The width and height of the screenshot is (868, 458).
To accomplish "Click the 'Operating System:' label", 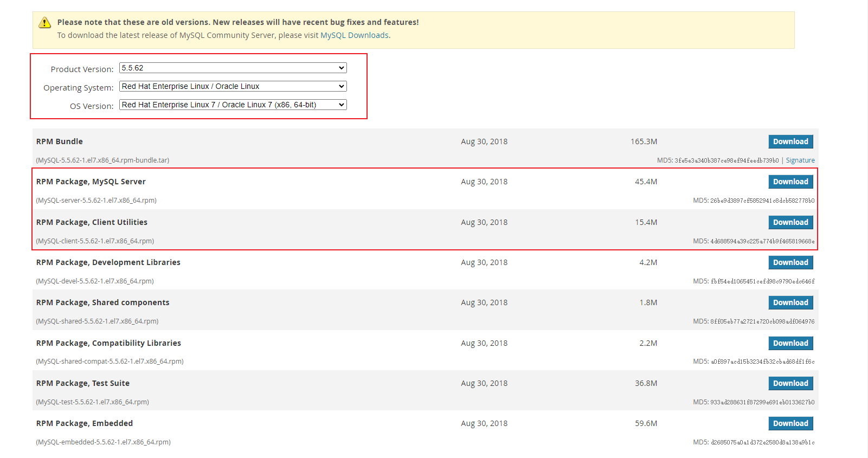I will (79, 88).
